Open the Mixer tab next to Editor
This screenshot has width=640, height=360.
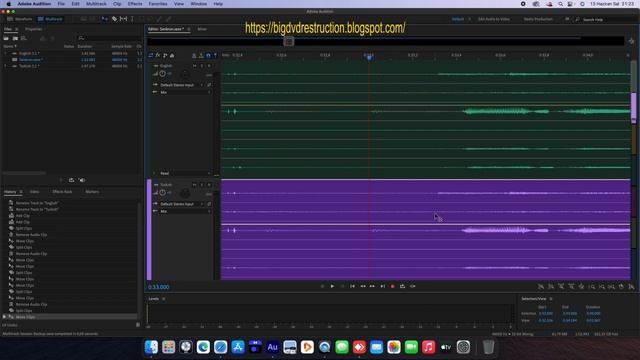pyautogui.click(x=202, y=29)
